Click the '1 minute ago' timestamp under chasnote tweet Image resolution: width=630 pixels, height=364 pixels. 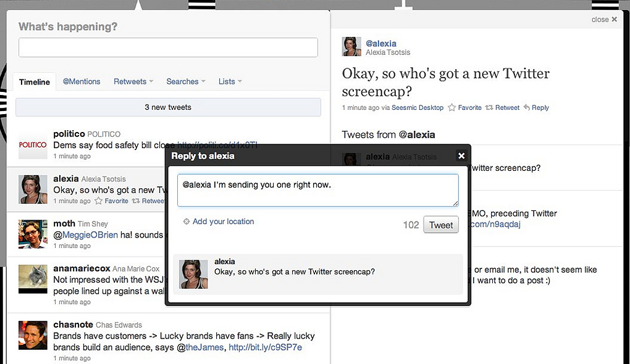72,358
